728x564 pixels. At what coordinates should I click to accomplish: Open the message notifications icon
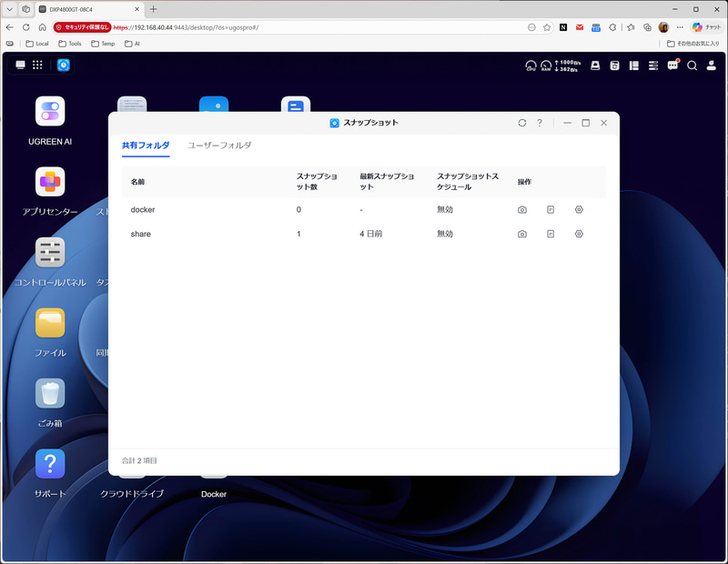672,65
